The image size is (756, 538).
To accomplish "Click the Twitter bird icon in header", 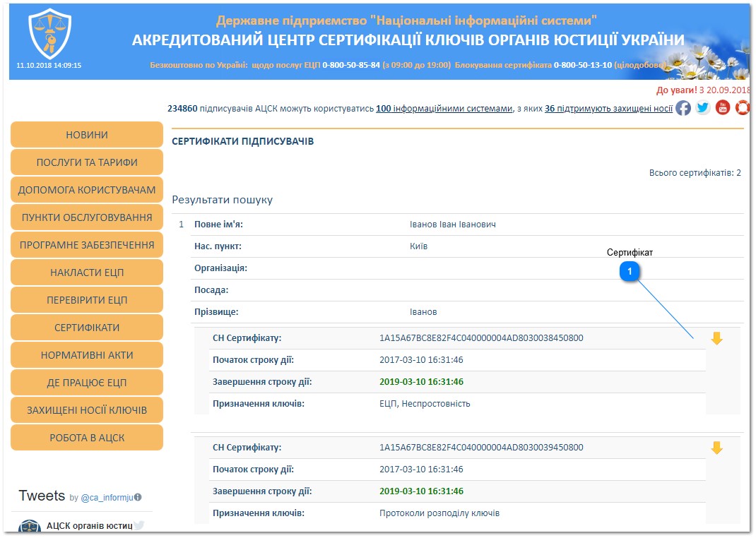I will pos(702,108).
